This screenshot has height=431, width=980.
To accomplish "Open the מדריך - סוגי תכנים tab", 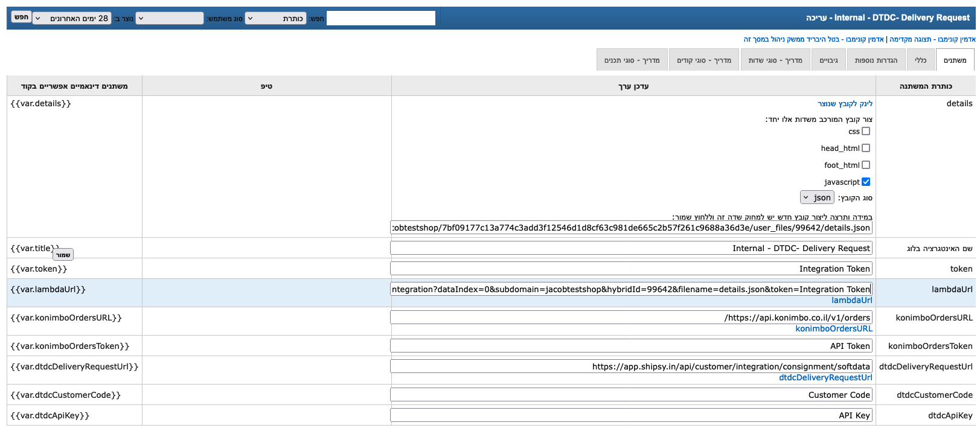I will (632, 60).
